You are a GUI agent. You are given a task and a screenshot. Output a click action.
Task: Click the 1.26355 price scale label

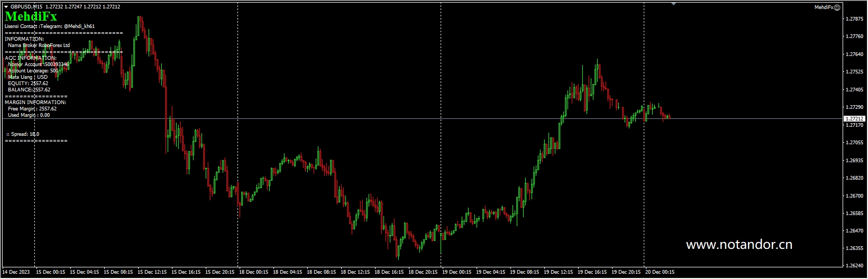point(855,248)
